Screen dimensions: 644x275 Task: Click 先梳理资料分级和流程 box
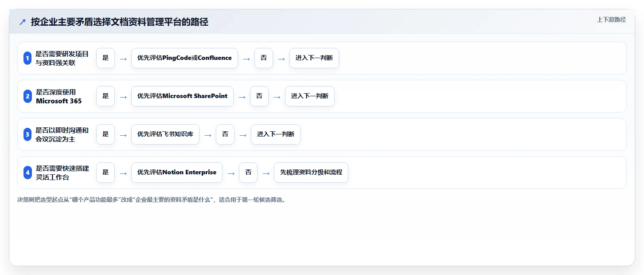pos(311,173)
